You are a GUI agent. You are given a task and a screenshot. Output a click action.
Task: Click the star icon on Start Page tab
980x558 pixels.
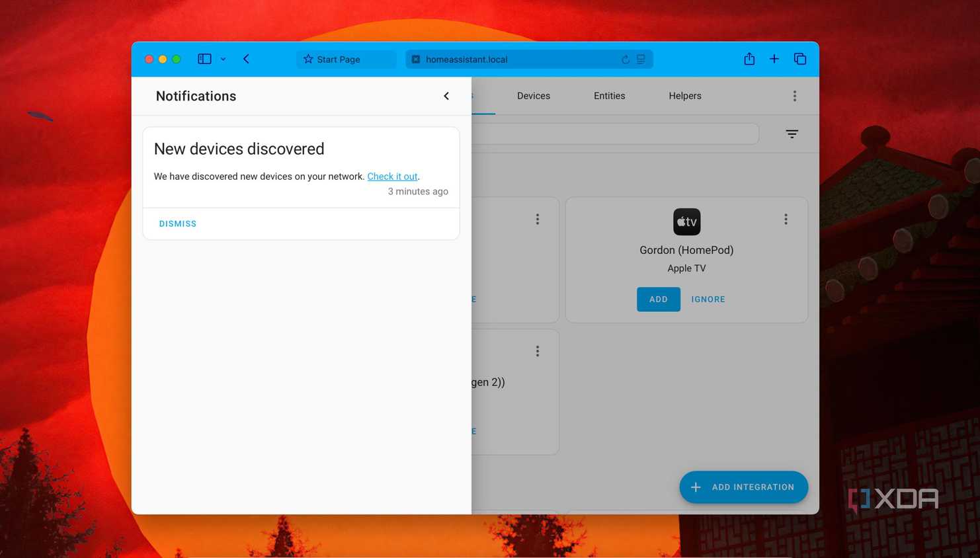click(308, 59)
